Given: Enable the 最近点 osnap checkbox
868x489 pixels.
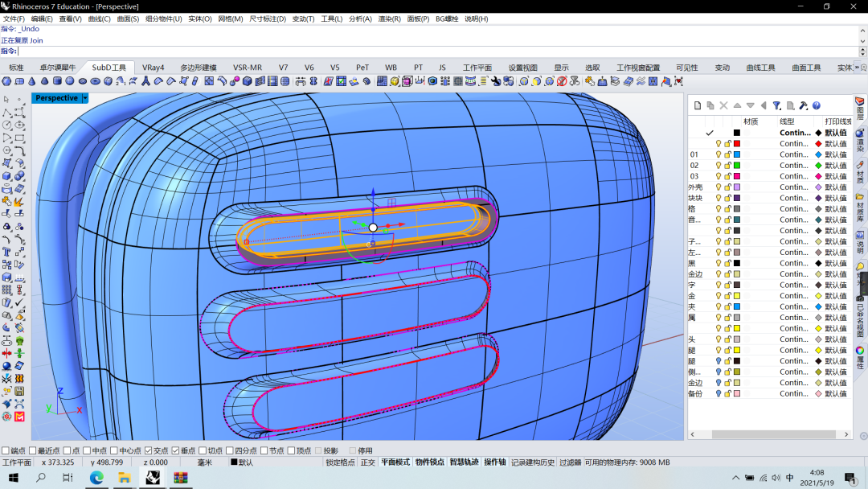Looking at the screenshot, I should 33,450.
